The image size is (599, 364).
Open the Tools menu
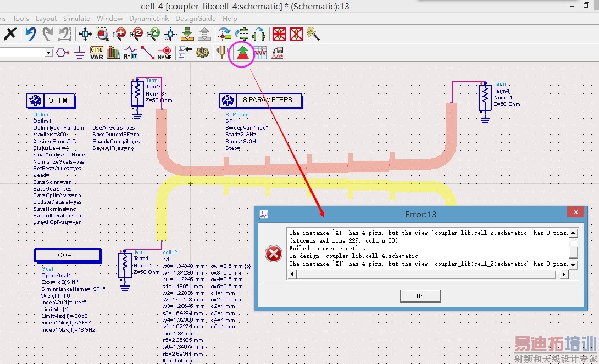click(21, 18)
